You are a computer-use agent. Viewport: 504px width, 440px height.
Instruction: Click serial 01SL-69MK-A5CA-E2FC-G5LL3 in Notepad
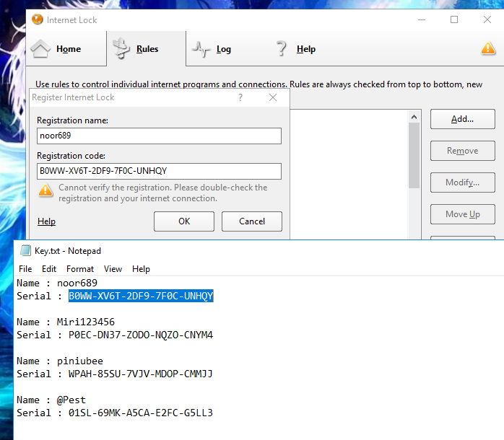[x=141, y=413]
